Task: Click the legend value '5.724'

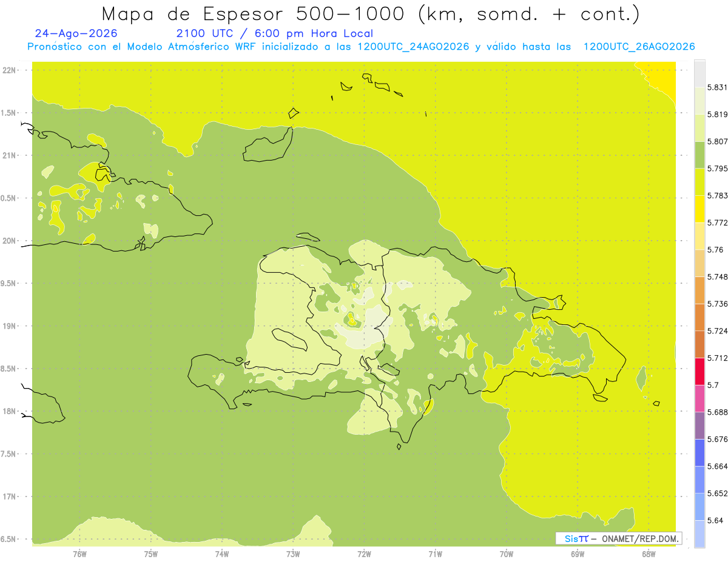Action: [717, 331]
